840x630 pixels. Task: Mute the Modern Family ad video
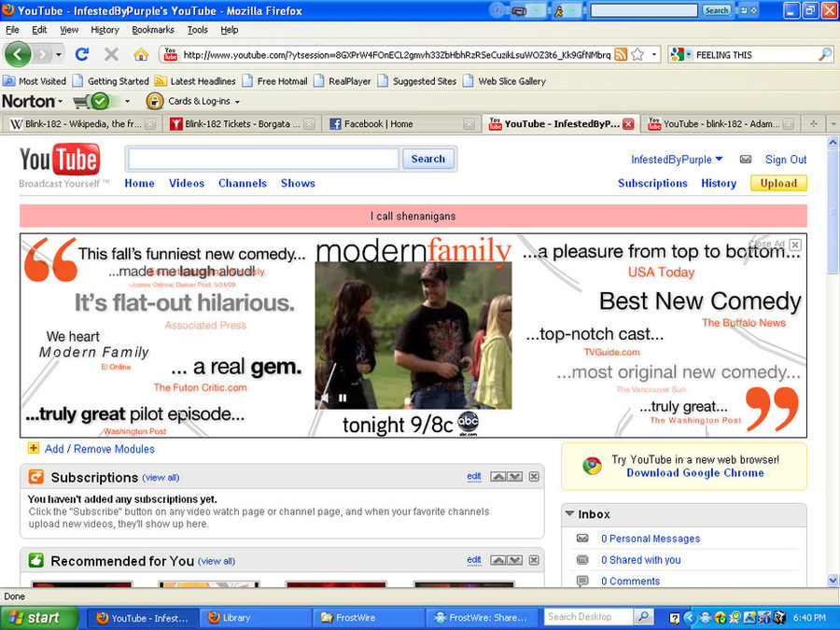click(324, 398)
